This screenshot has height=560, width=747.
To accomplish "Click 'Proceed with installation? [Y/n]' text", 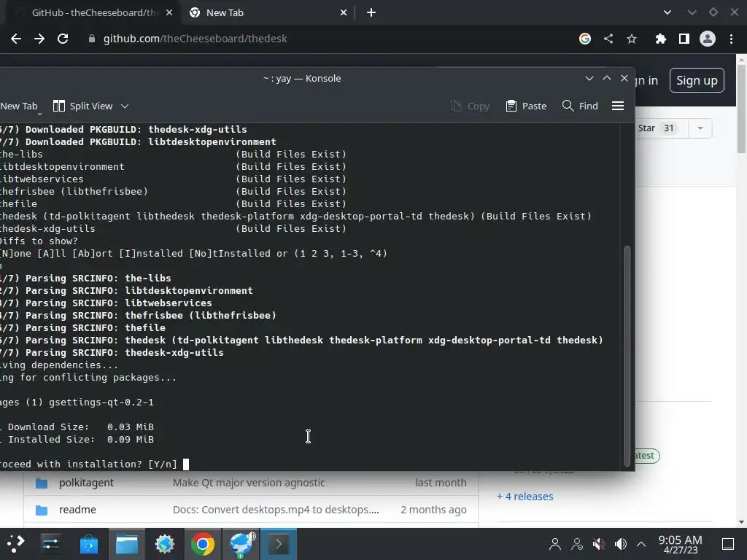I will point(88,464).
